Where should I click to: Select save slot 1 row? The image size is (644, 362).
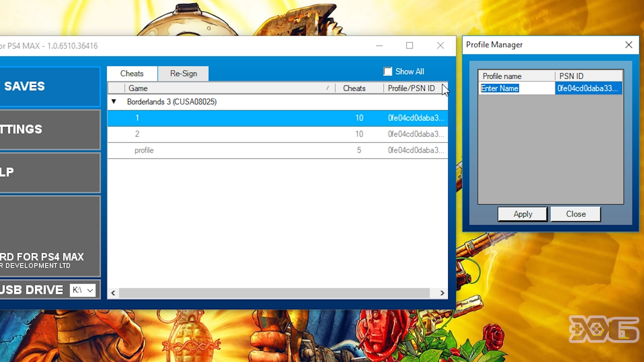277,118
